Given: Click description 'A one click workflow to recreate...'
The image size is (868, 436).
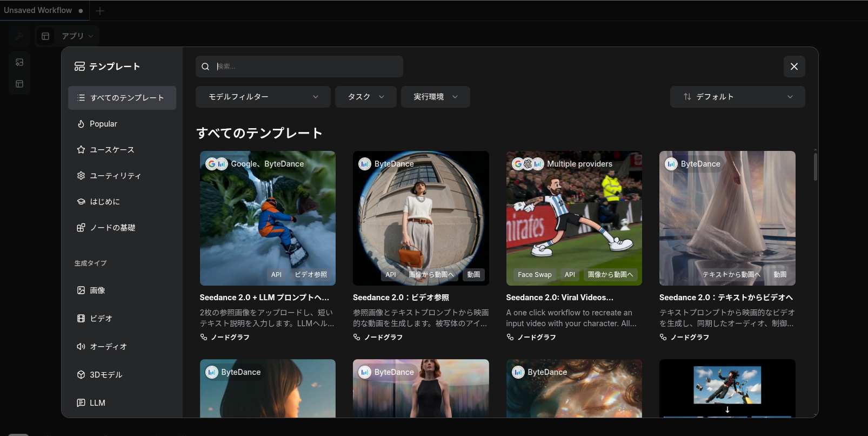Looking at the screenshot, I should (571, 318).
